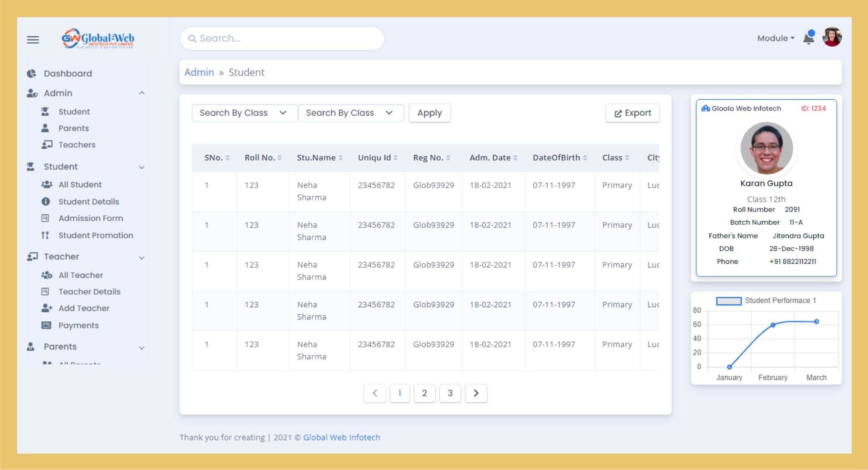The height and width of the screenshot is (470, 868).
Task: Toggle the hamburger menu icon
Action: (x=33, y=40)
